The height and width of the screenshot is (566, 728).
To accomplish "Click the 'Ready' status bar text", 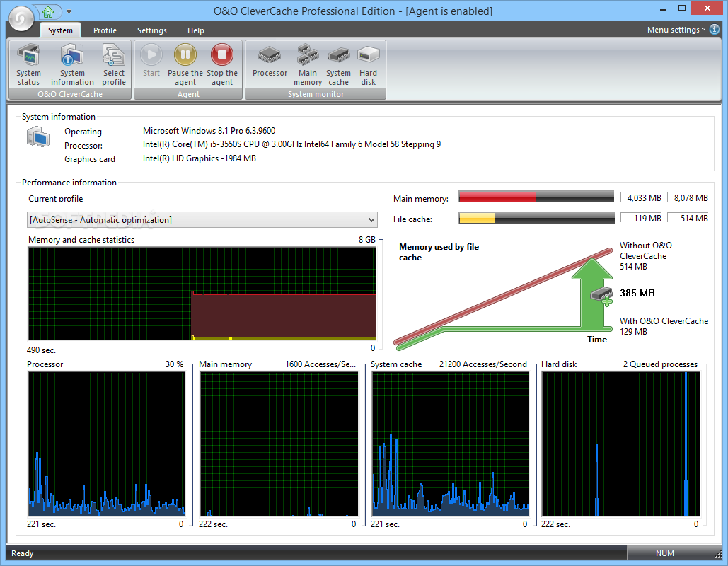I will point(23,553).
